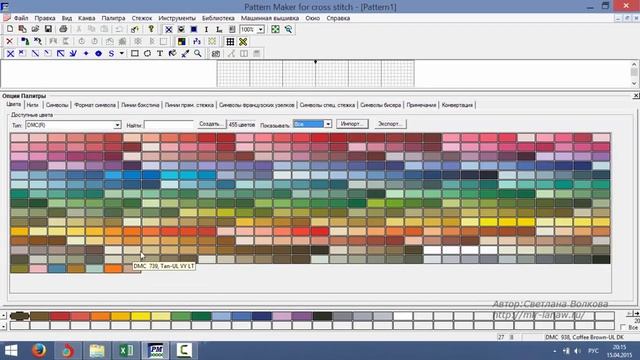Toggle the grid display icon
The image size is (640, 360).
click(x=230, y=42)
